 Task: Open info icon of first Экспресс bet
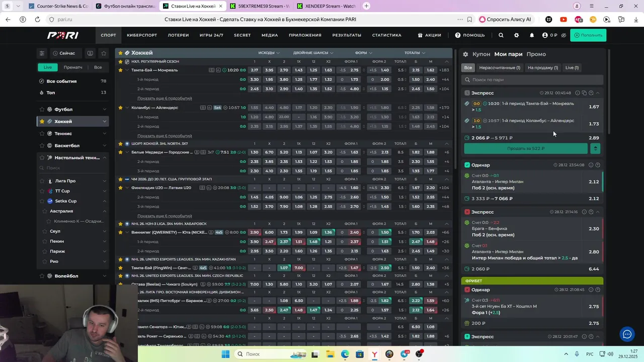578,93
